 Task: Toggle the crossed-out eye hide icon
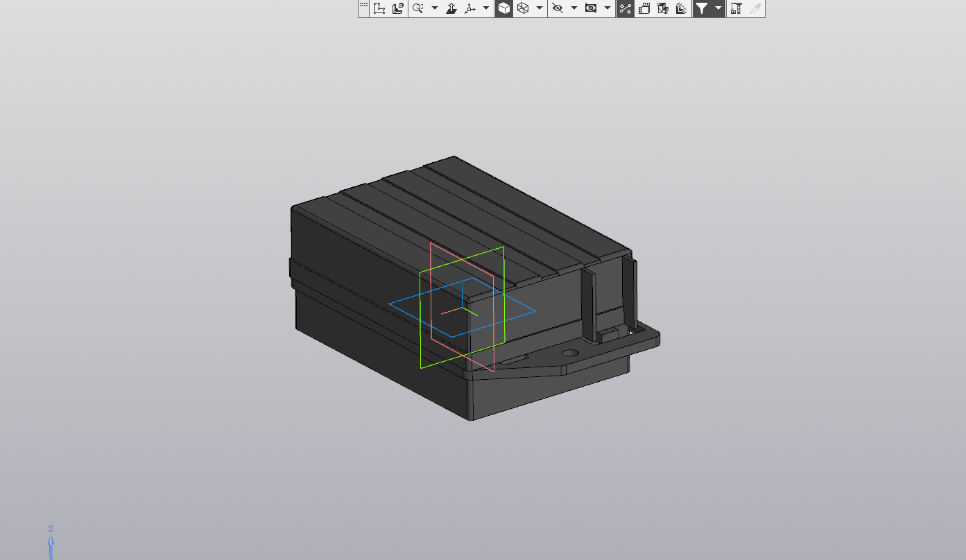click(557, 8)
